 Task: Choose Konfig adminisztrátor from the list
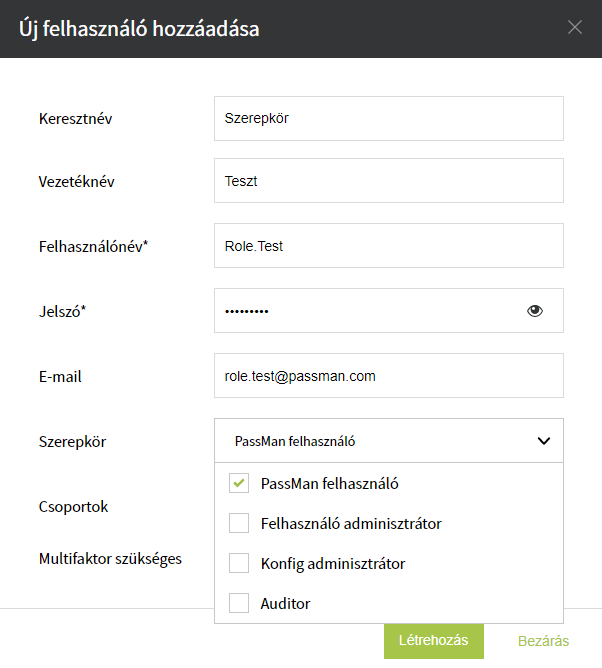tap(333, 564)
